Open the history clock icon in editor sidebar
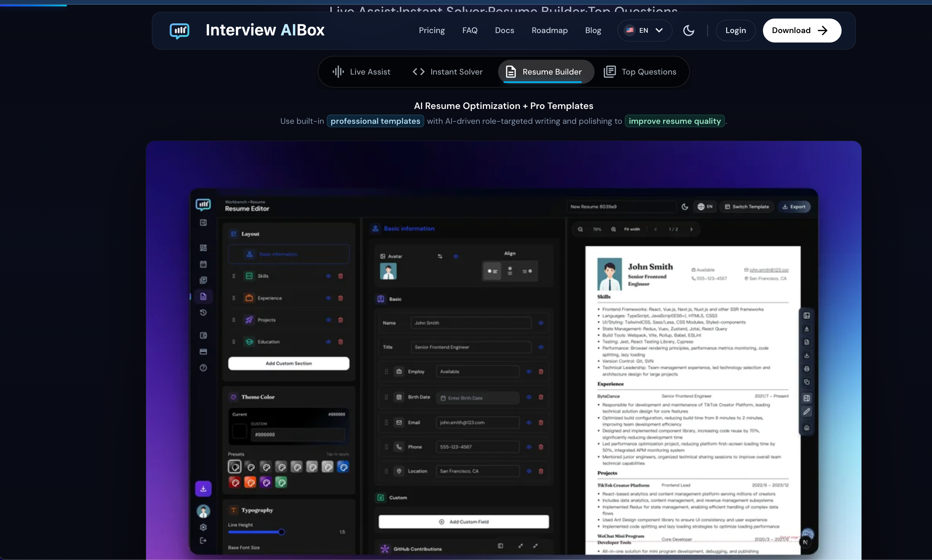The width and height of the screenshot is (932, 560). point(203,312)
